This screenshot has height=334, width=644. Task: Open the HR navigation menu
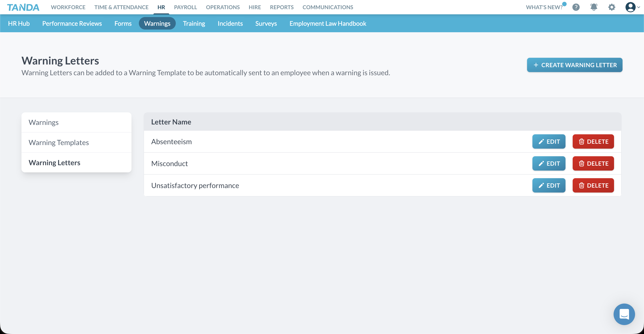pos(161,7)
